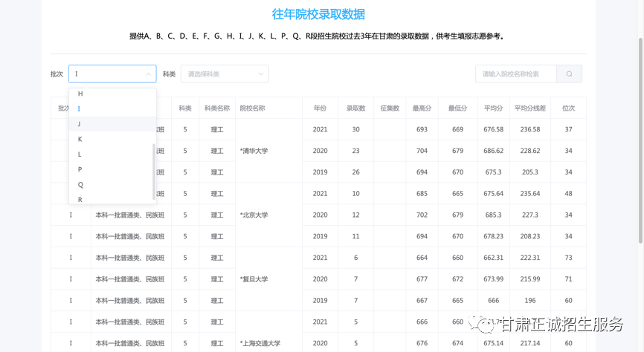
Task: Click the school name search input field
Action: click(516, 74)
